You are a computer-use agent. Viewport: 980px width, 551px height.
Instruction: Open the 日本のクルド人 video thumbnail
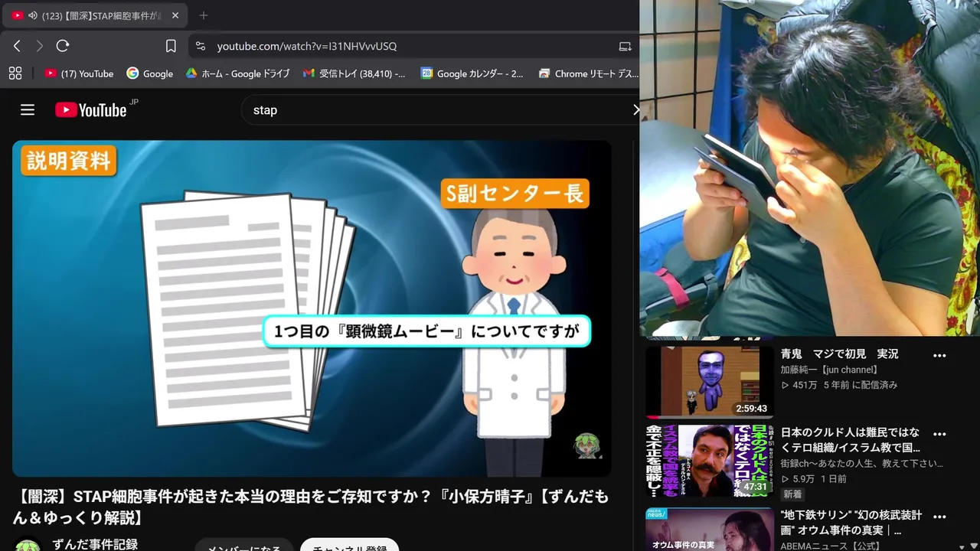709,461
